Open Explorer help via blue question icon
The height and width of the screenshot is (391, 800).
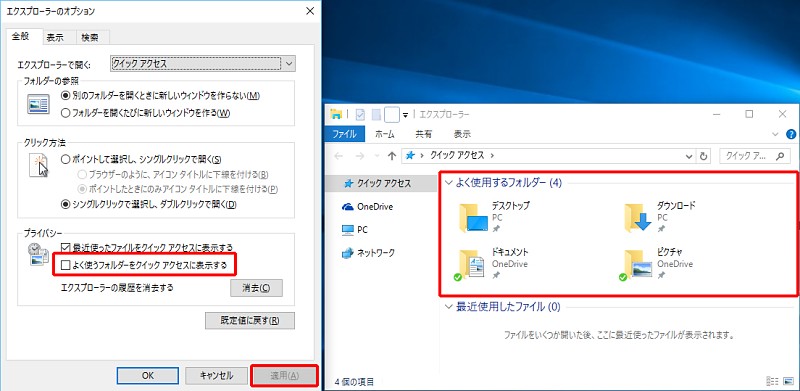pyautogui.click(x=791, y=135)
